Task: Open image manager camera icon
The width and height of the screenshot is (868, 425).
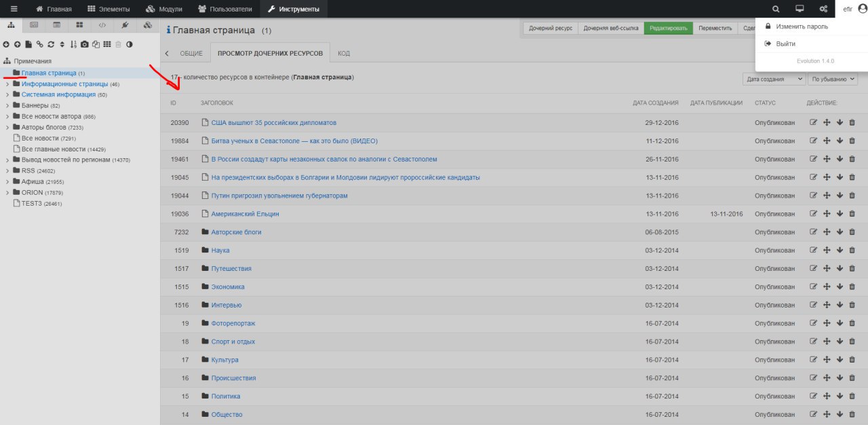Action: [85, 44]
